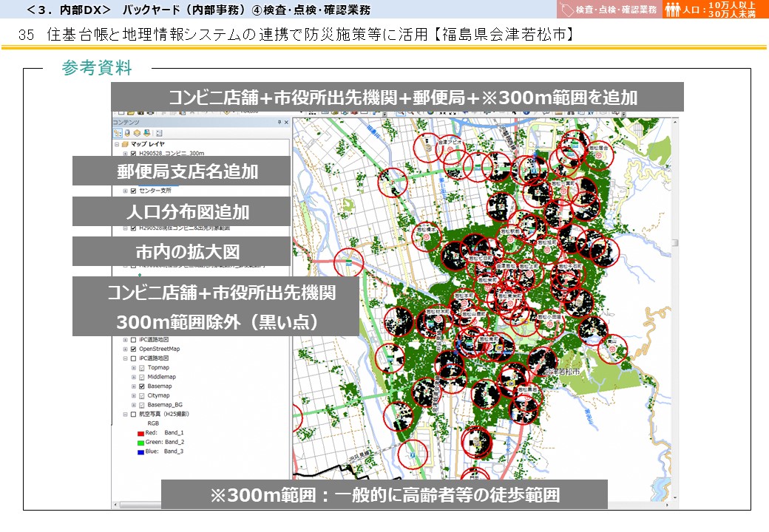
Task: Select the Basemap layer name
Action: coord(160,386)
